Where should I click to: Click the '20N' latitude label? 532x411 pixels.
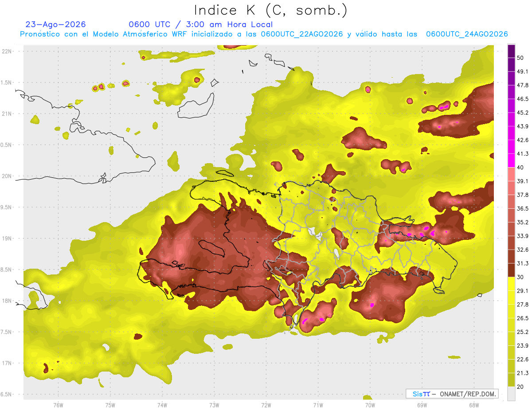click(x=6, y=176)
